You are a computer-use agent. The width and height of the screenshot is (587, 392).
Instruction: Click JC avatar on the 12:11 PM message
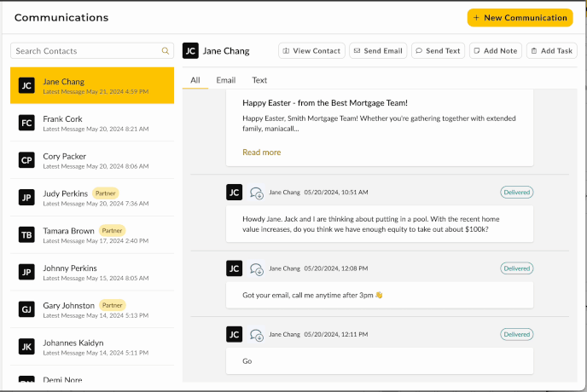(235, 334)
